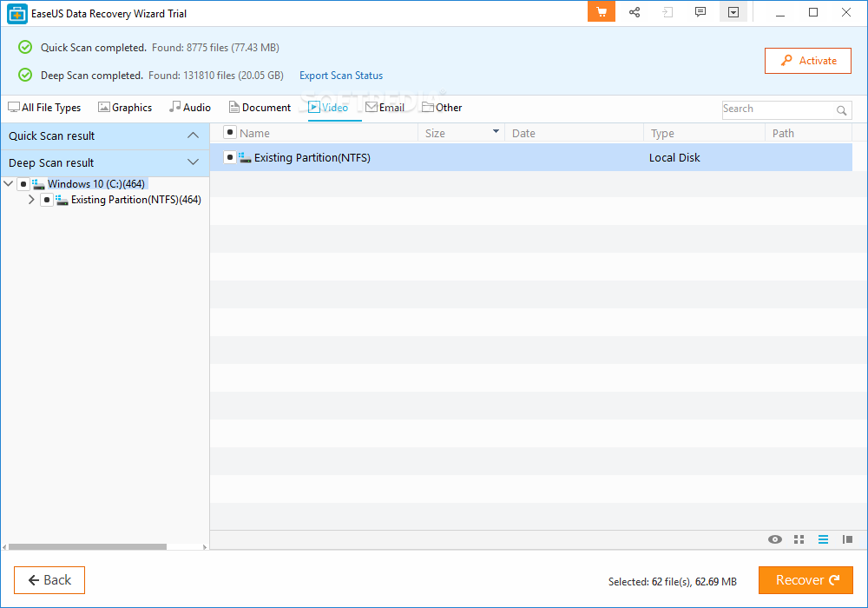Screen dimensions: 868x608
Task: Switch to list view icon
Action: point(823,539)
